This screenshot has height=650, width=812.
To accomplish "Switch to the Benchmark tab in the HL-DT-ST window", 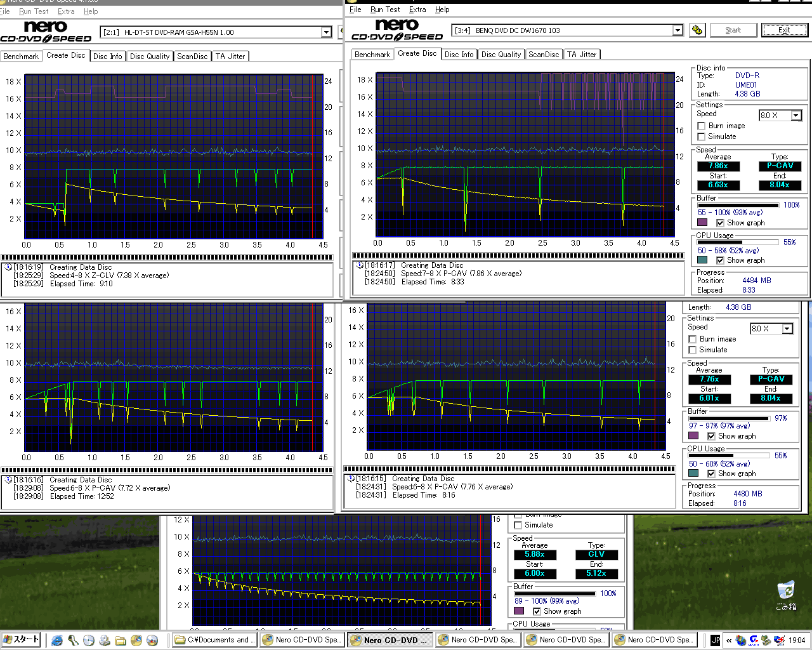I will (x=21, y=56).
